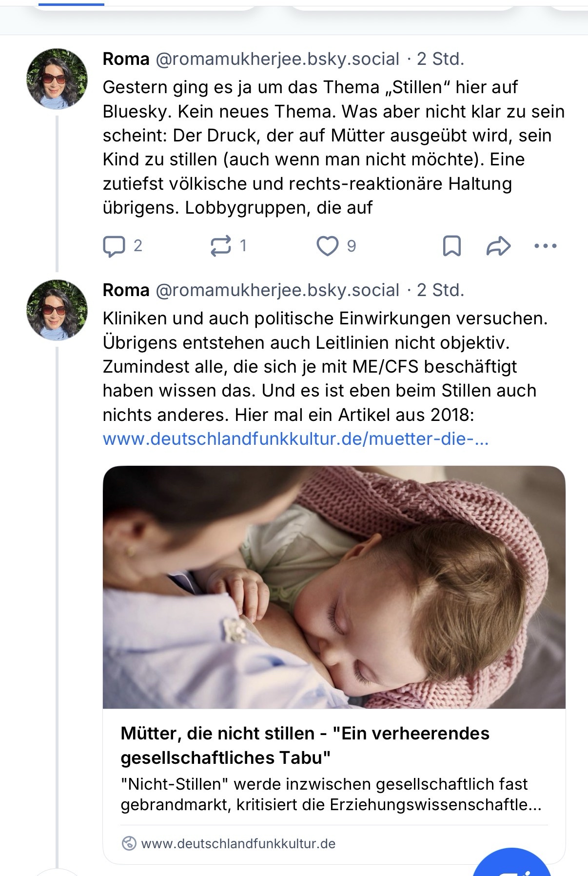Click the '2 Std.' timestamp on first post
The height and width of the screenshot is (876, 588).
441,59
